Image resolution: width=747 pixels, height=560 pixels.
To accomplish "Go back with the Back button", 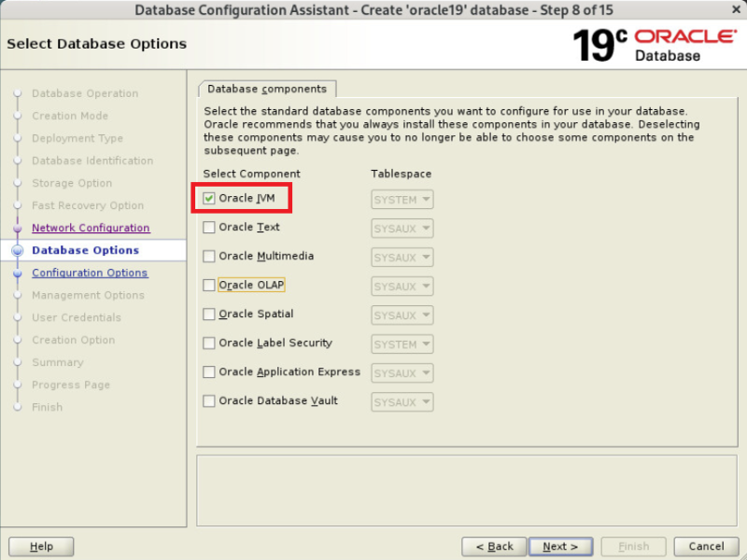I will [x=494, y=546].
